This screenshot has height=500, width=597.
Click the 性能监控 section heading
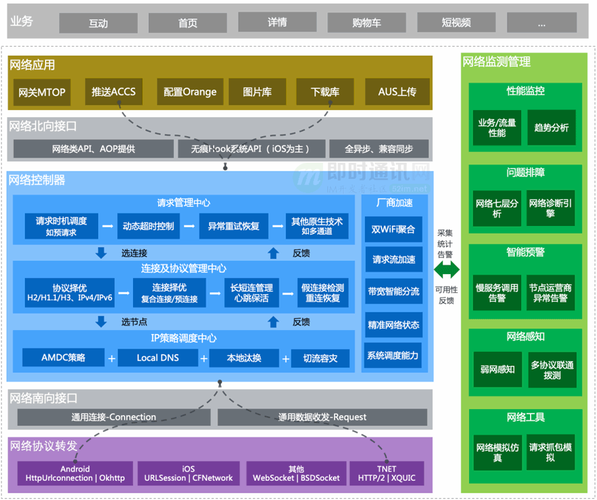(525, 91)
